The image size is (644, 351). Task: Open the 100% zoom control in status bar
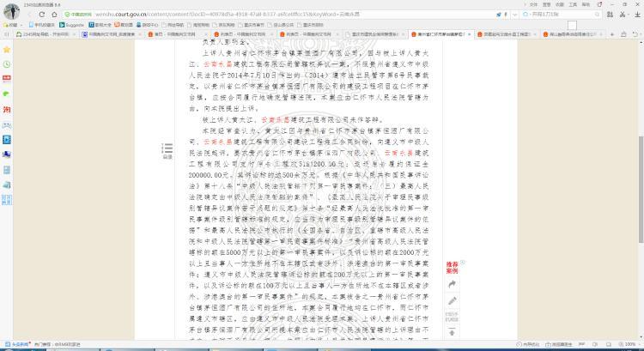(628, 344)
